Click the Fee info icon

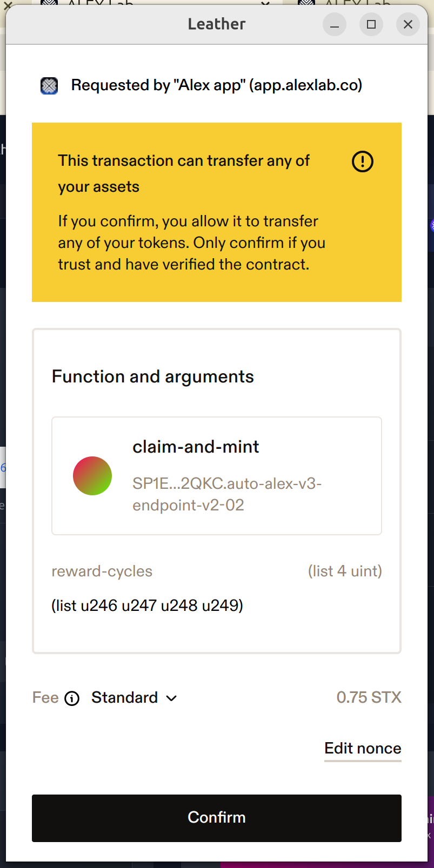pyautogui.click(x=72, y=698)
